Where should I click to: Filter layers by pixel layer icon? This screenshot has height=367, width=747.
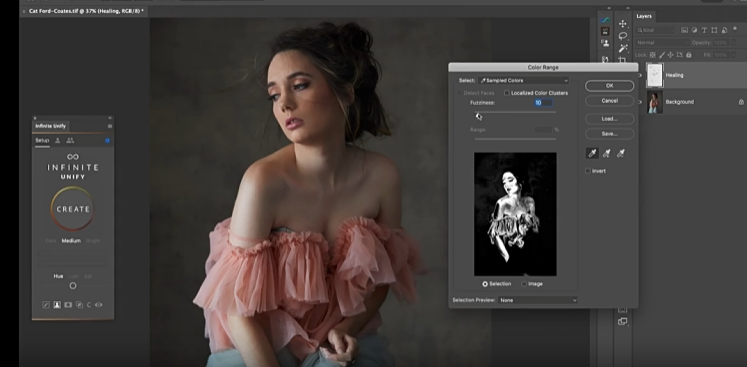(685, 30)
